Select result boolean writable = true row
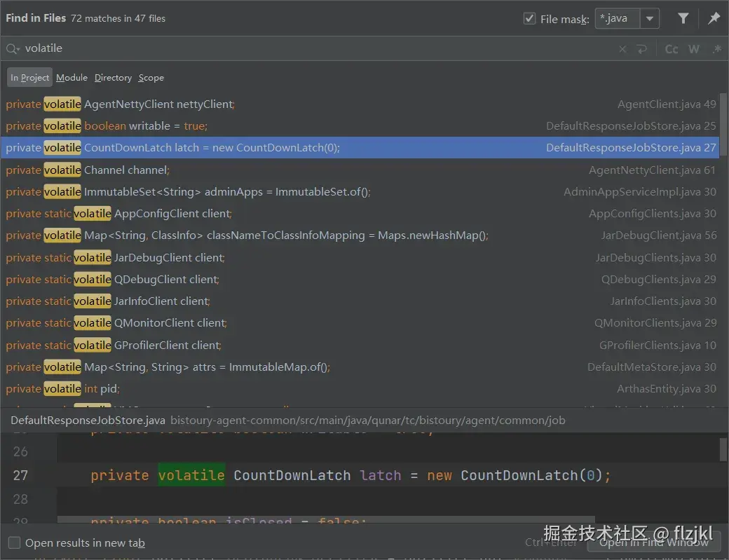 360,126
